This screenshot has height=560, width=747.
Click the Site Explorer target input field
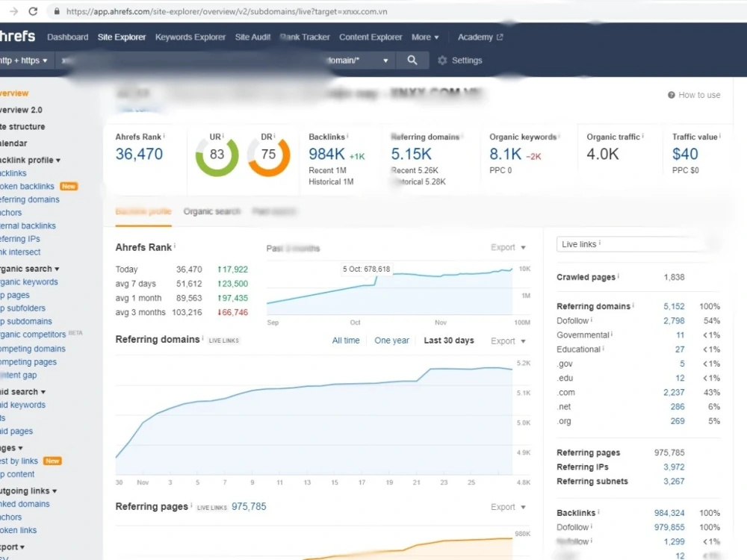point(190,60)
